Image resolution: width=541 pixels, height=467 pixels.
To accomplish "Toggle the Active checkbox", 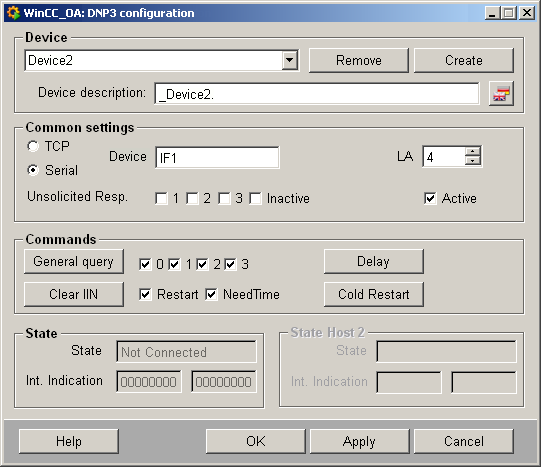I will click(430, 198).
